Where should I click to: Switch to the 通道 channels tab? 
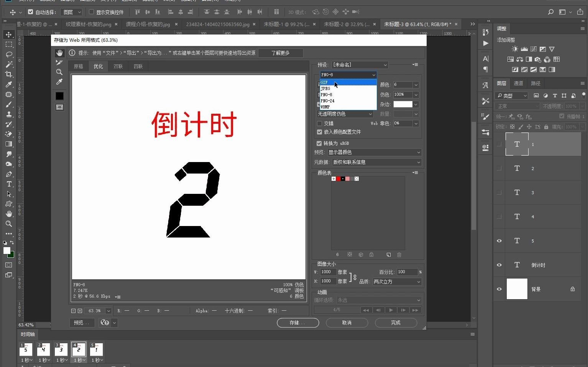click(x=518, y=83)
